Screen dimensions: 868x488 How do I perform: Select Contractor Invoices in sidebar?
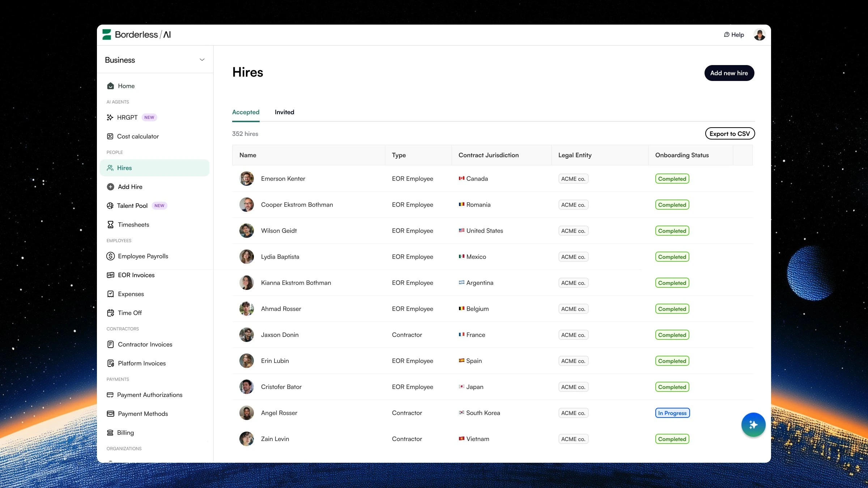click(x=145, y=344)
